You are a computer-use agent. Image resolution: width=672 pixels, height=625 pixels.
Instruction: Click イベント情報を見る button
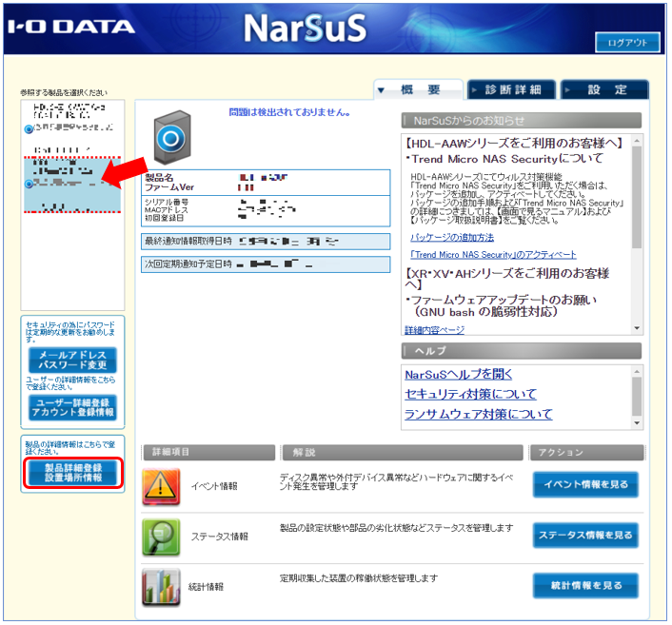pos(584,484)
